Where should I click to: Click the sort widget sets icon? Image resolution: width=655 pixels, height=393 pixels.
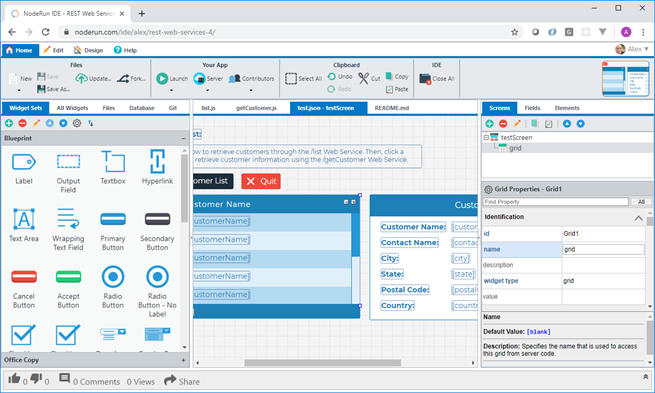[x=91, y=123]
